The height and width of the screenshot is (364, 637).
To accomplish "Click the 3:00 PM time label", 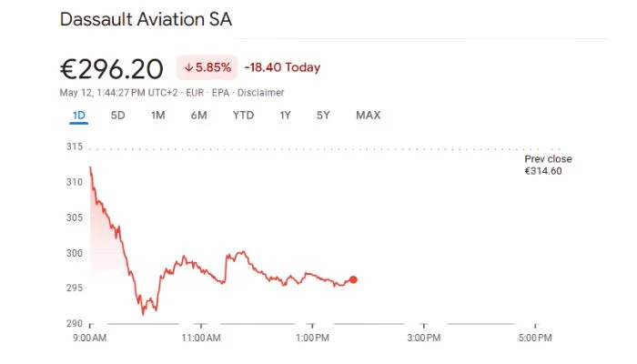I will [x=423, y=338].
